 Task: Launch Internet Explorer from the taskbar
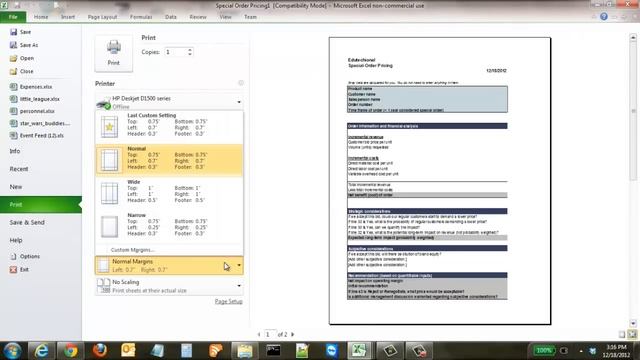41,351
